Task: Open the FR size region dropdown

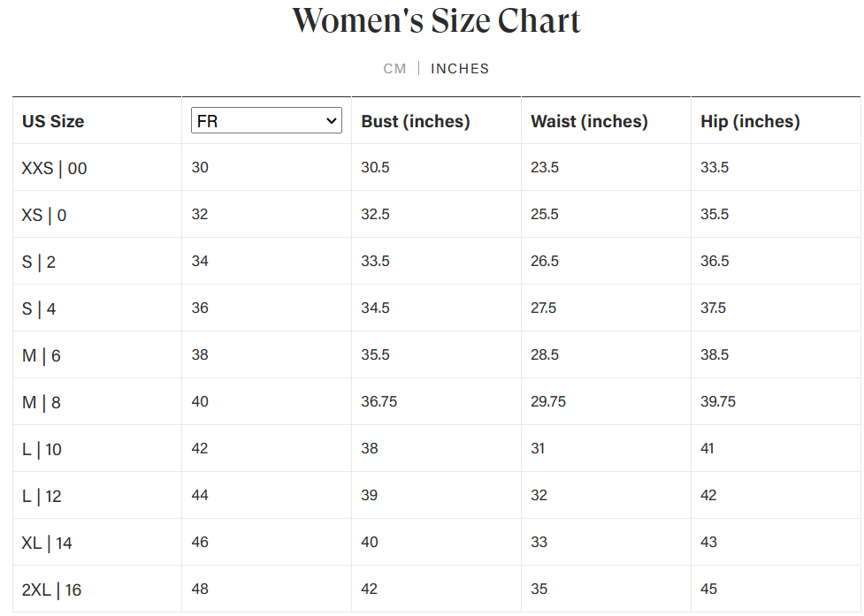Action: (266, 120)
